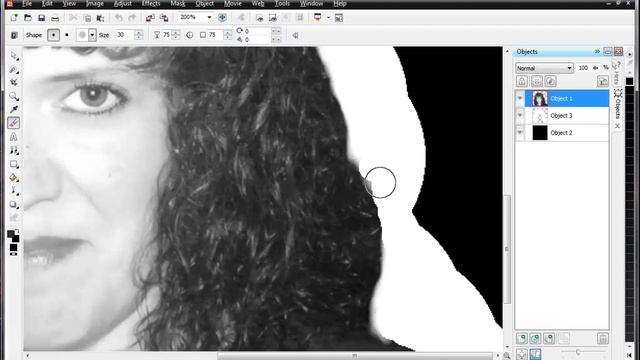Select the Object Pick tool in toolbox

[14, 55]
